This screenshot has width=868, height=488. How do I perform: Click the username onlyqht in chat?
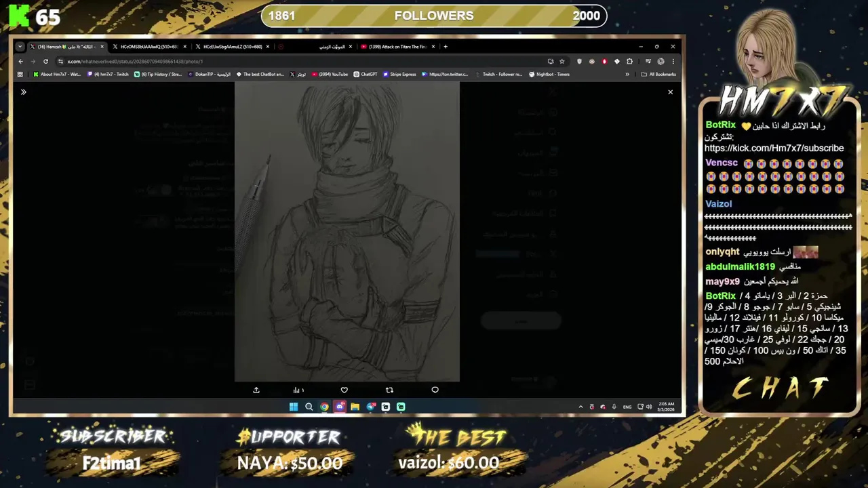click(x=722, y=252)
